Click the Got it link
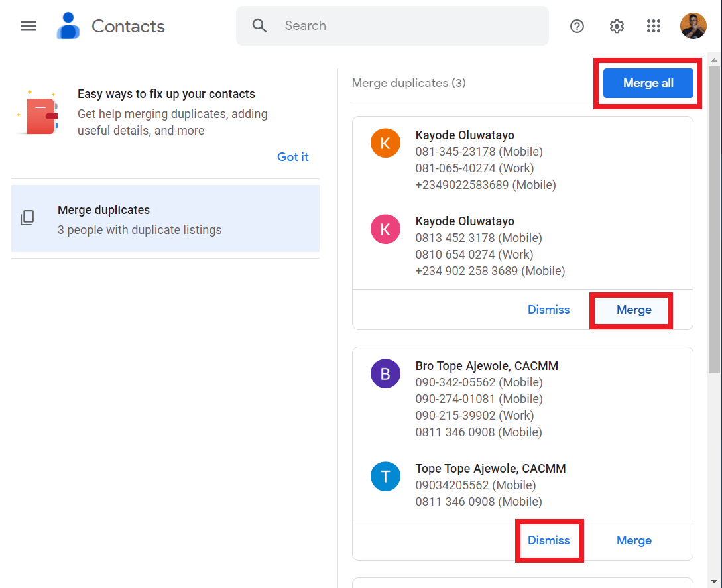This screenshot has height=588, width=722. (x=292, y=157)
